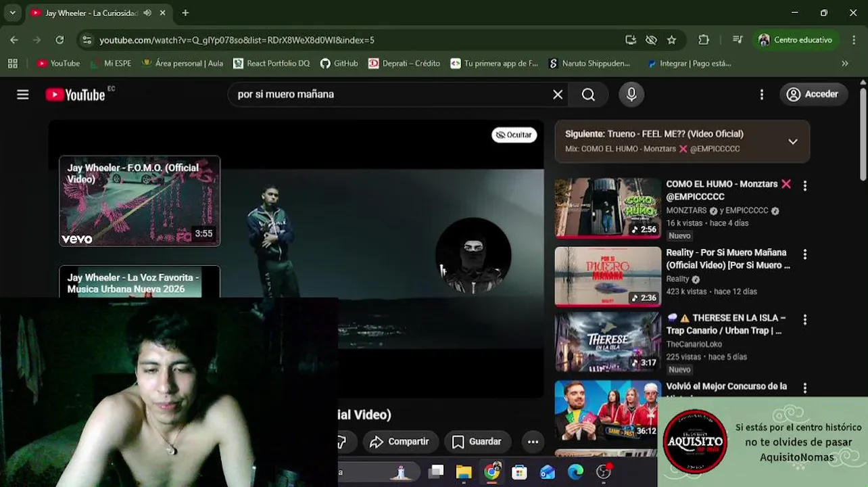Save the video with Guardar
The height and width of the screenshot is (487, 868).
coord(477,442)
